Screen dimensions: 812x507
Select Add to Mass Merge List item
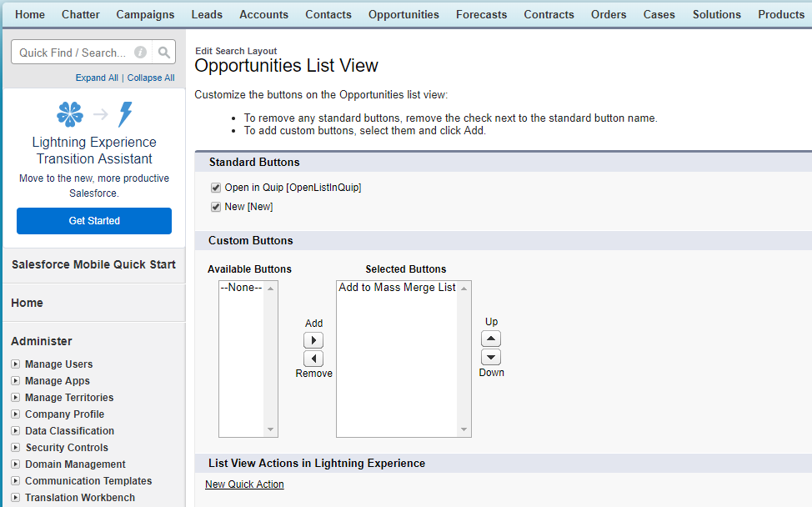[x=397, y=288]
